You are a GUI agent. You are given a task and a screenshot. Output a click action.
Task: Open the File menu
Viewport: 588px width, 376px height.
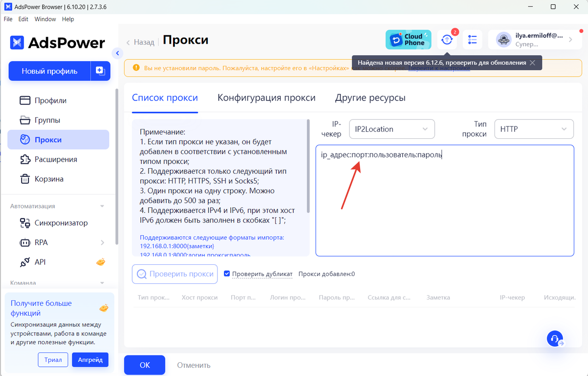pyautogui.click(x=8, y=19)
